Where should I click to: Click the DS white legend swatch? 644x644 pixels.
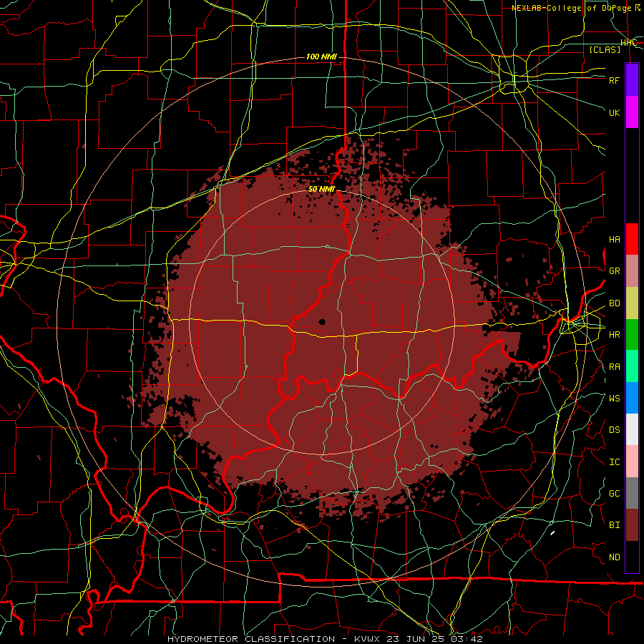632,429
